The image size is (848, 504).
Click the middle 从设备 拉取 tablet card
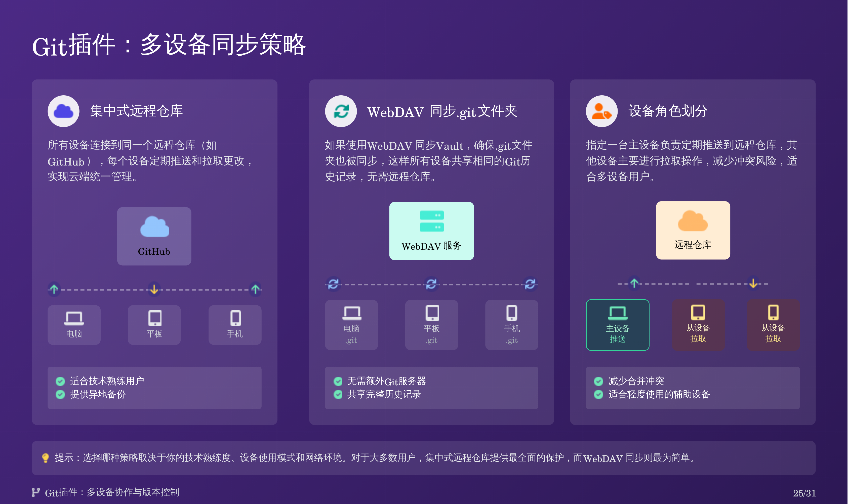(x=698, y=325)
